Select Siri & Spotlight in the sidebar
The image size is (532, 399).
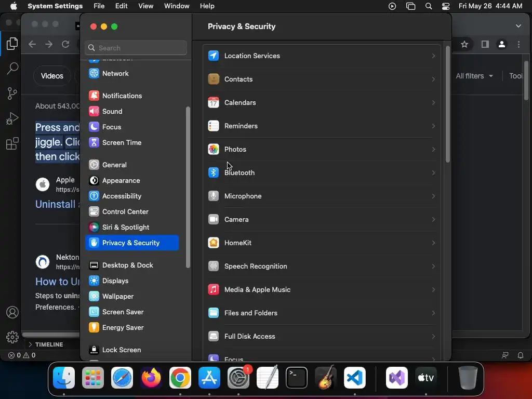tap(132, 228)
